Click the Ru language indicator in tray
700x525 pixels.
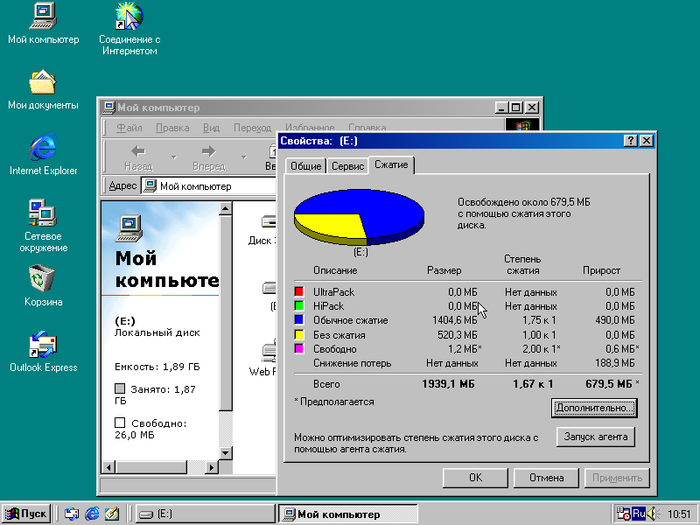638,514
